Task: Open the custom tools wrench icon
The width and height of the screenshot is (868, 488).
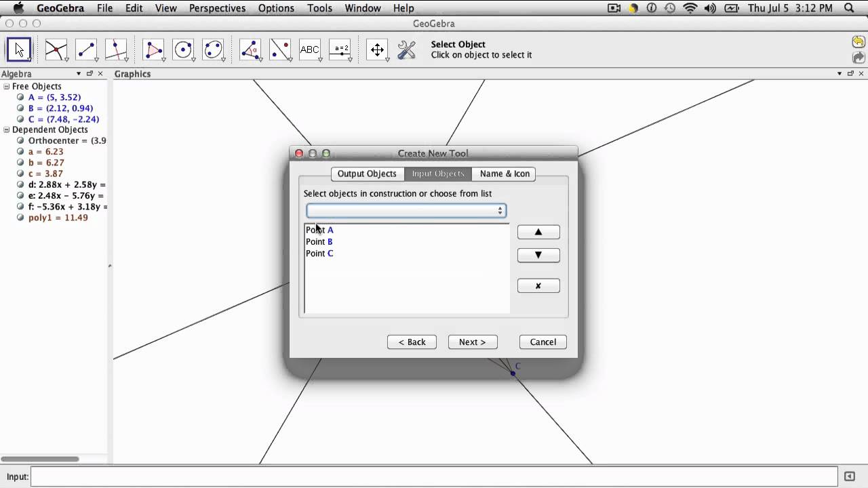Action: tap(406, 49)
